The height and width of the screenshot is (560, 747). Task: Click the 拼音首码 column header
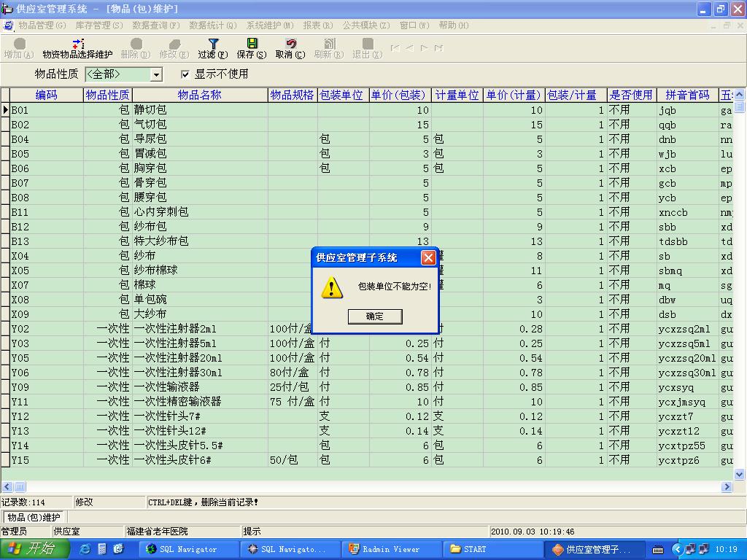[x=687, y=95]
